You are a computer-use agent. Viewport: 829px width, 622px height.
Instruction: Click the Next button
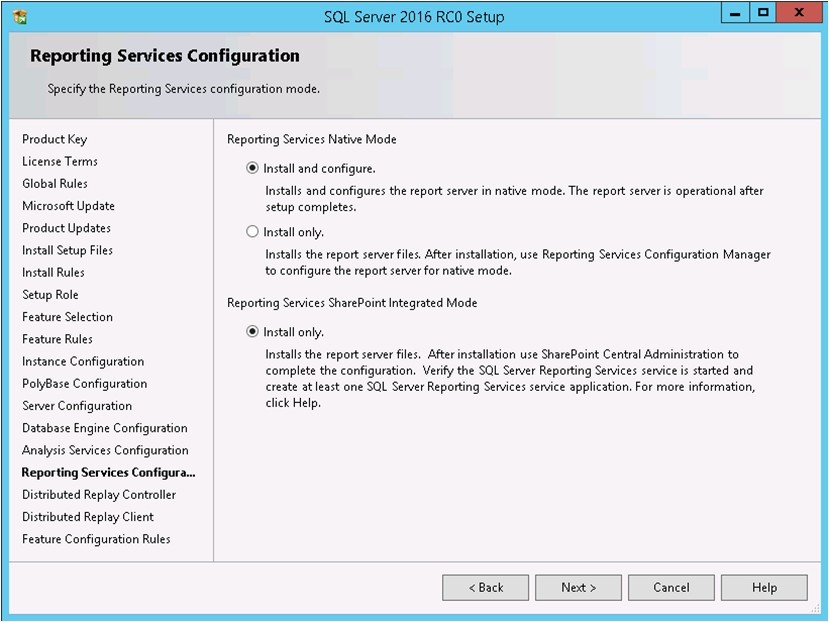(x=578, y=588)
